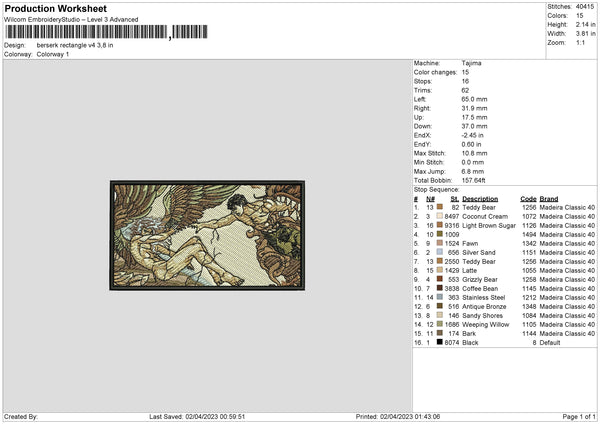Click Zoom value 1:1
Screen dimensions: 600x424
pyautogui.click(x=580, y=42)
